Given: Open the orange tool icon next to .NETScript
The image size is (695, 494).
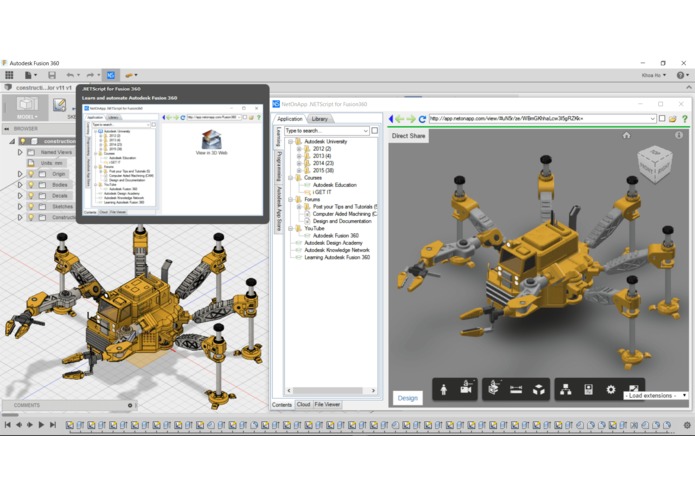Looking at the screenshot, I should coord(129,75).
